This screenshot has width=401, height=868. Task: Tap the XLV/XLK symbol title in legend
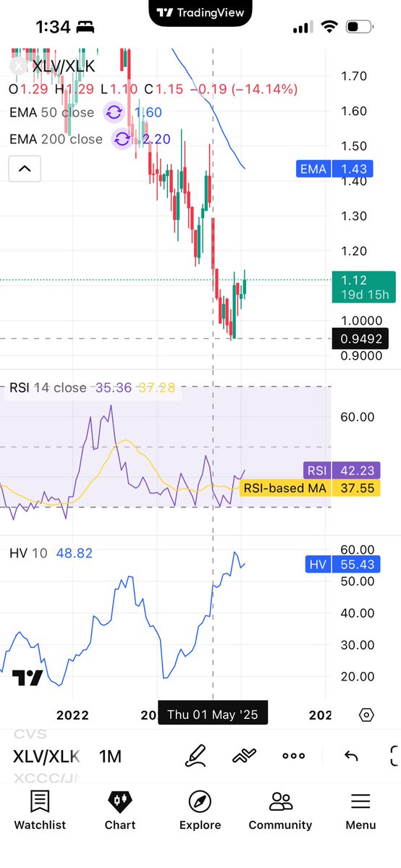63,67
